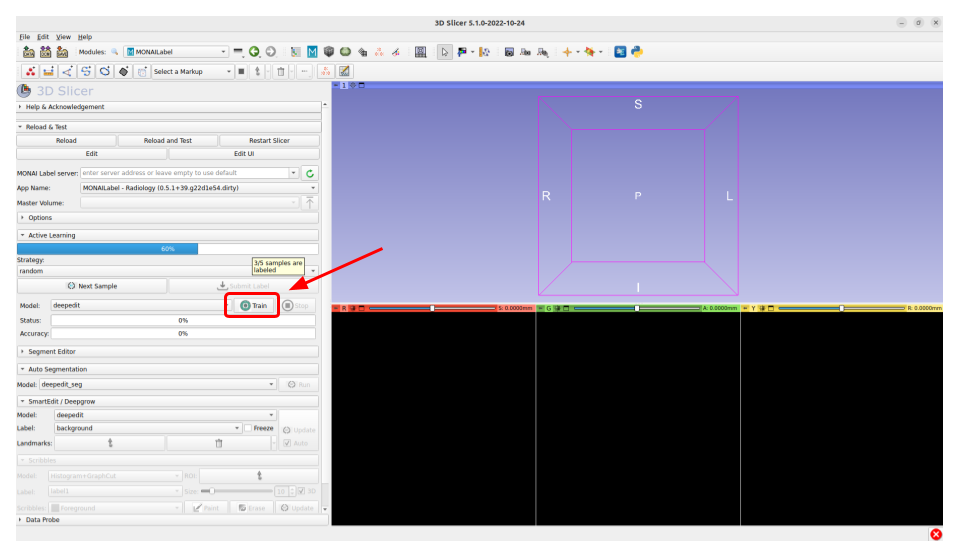Select the mouse pointer interaction tool
This screenshot has width=953, height=551.
pos(444,52)
